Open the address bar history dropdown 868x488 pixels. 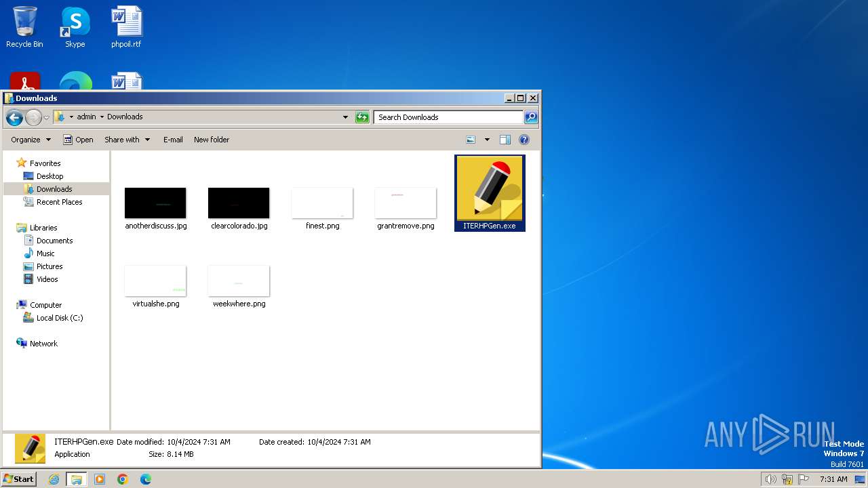(346, 117)
